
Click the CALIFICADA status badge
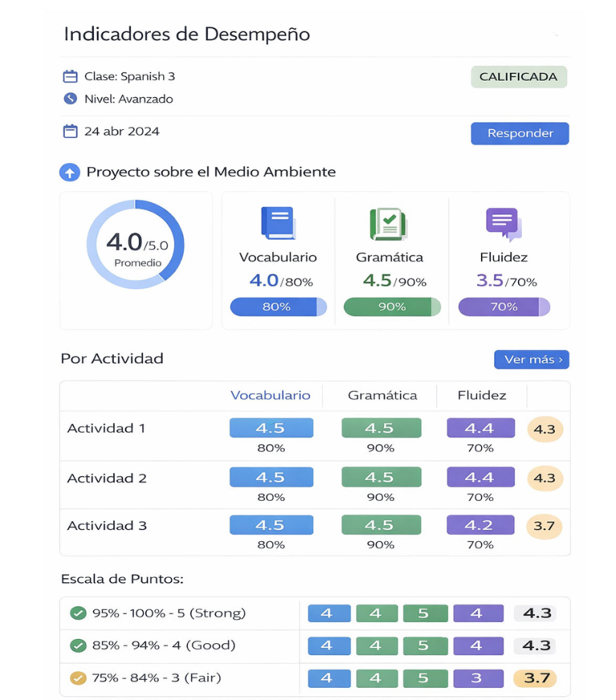(x=518, y=77)
